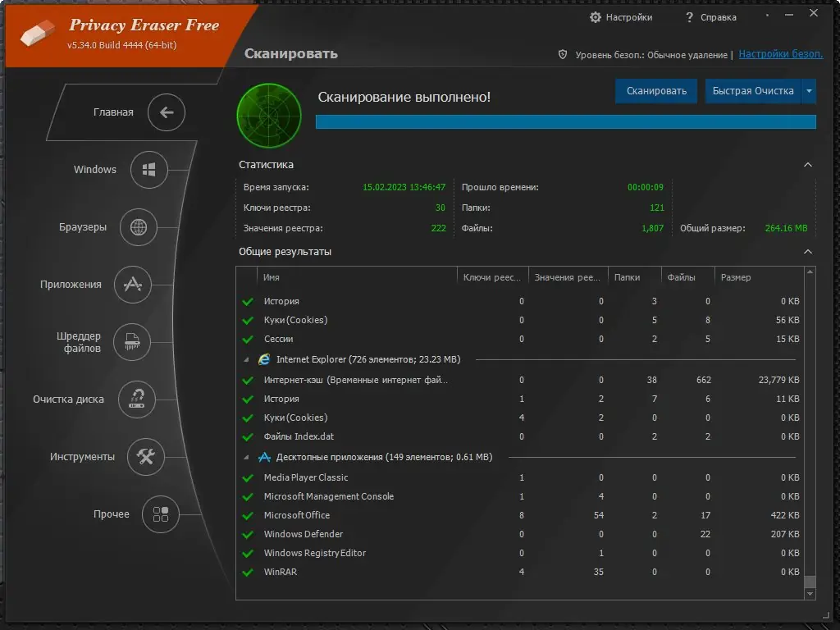Click the 264.16 MB total size value

coord(786,228)
